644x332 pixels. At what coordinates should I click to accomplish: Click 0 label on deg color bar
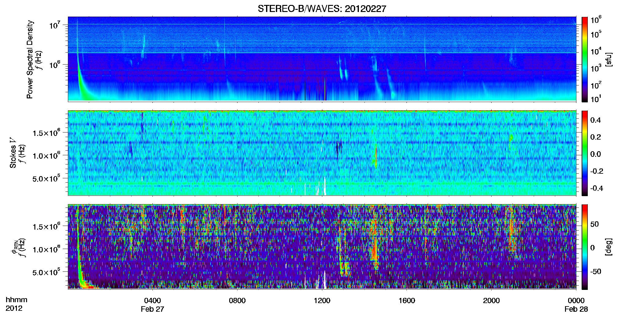tap(592, 248)
